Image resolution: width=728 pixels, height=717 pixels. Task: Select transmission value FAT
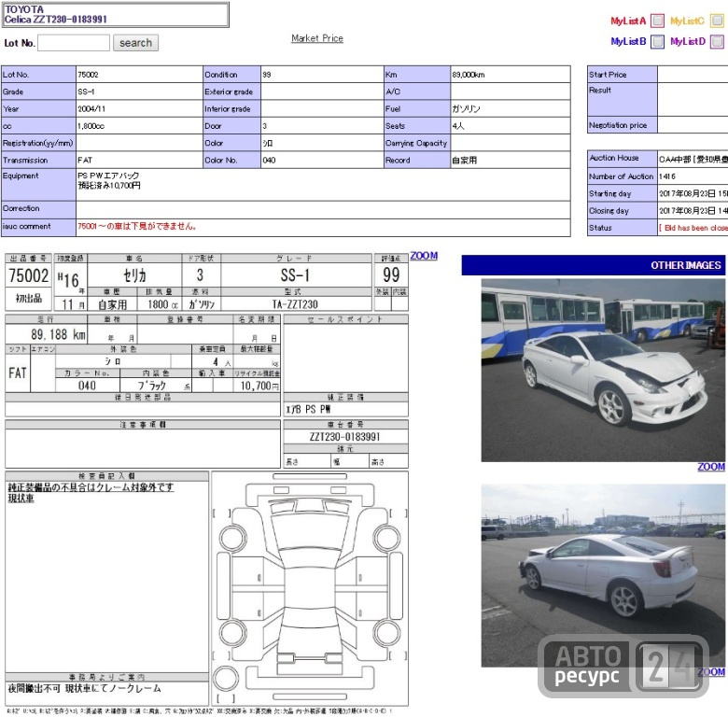[85, 161]
